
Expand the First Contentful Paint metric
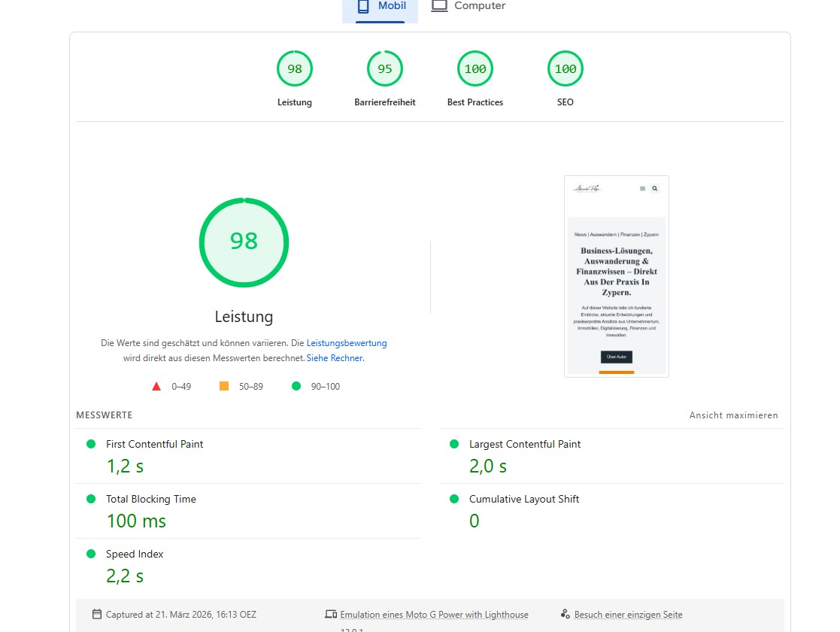pos(154,445)
